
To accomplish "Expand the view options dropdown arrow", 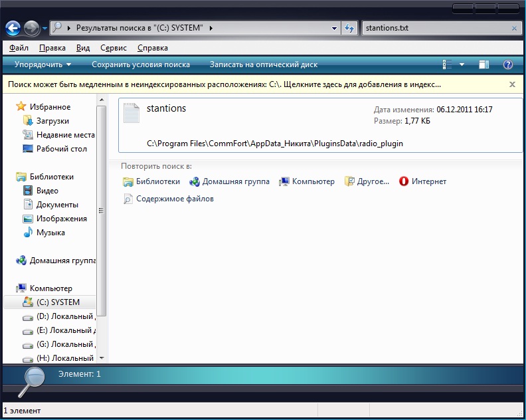I will [462, 64].
